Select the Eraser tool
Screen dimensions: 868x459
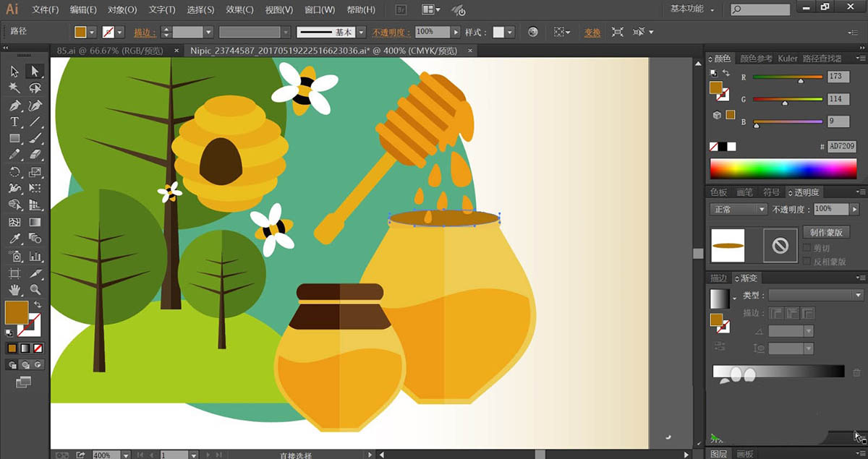35,155
